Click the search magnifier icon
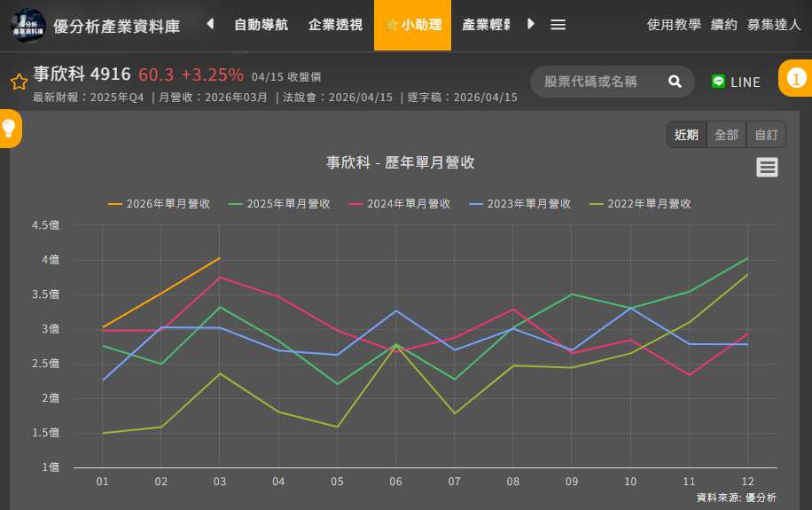The image size is (812, 510). coord(675,82)
